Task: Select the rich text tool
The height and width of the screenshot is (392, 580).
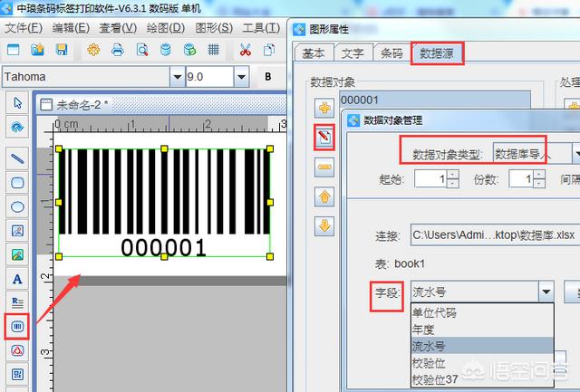Action: [17, 302]
